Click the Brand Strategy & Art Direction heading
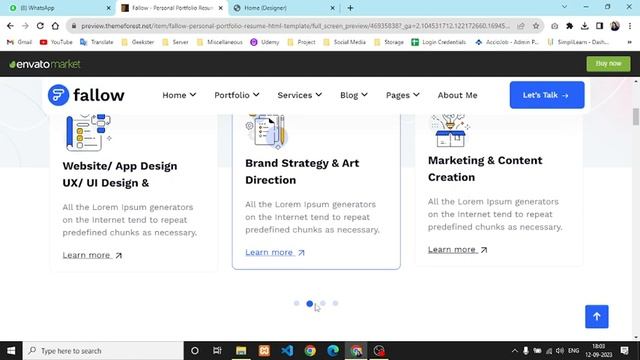The width and height of the screenshot is (640, 360). [302, 171]
